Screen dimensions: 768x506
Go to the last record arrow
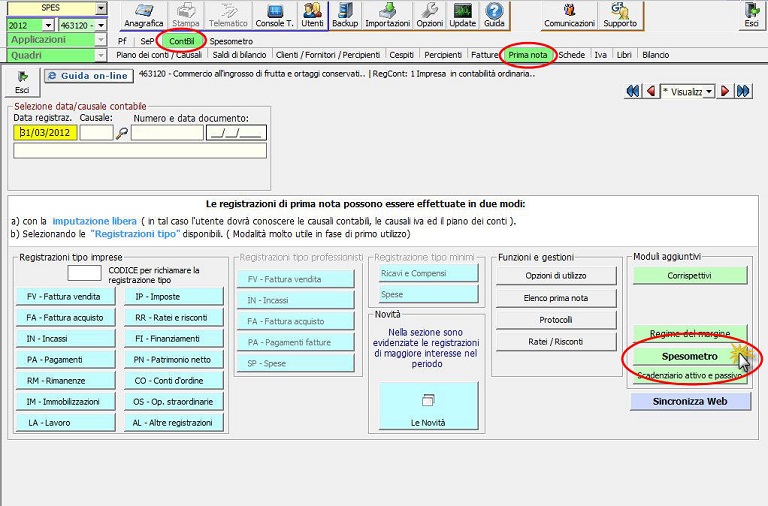coord(743,91)
